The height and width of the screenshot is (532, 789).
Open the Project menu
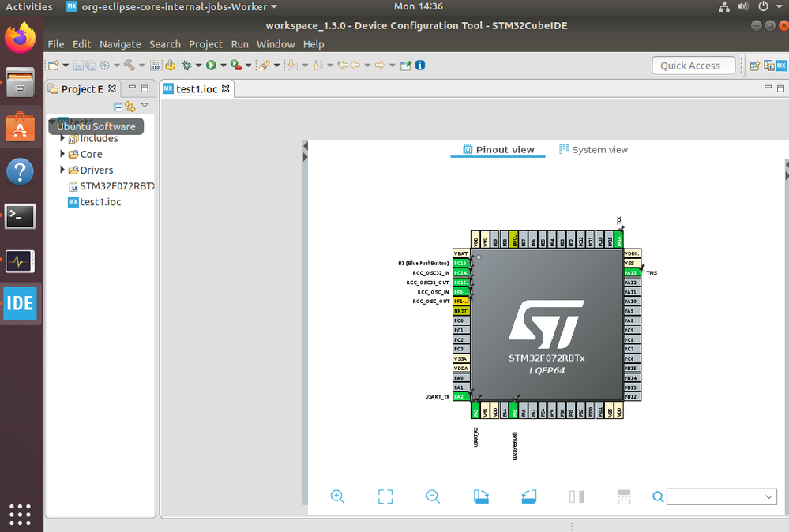tap(205, 44)
